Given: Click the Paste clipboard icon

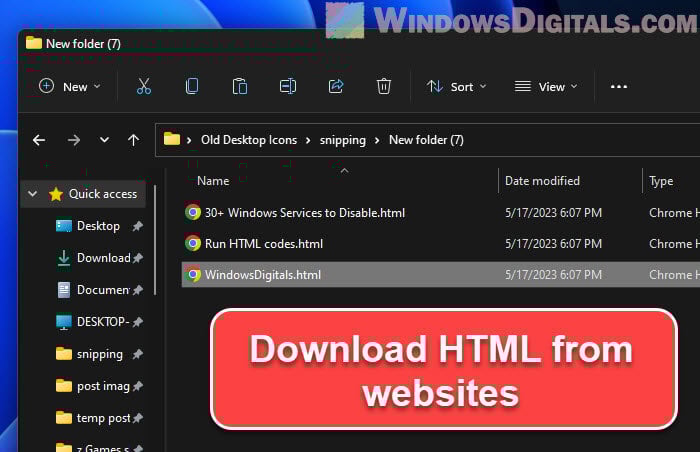Looking at the screenshot, I should pos(240,86).
